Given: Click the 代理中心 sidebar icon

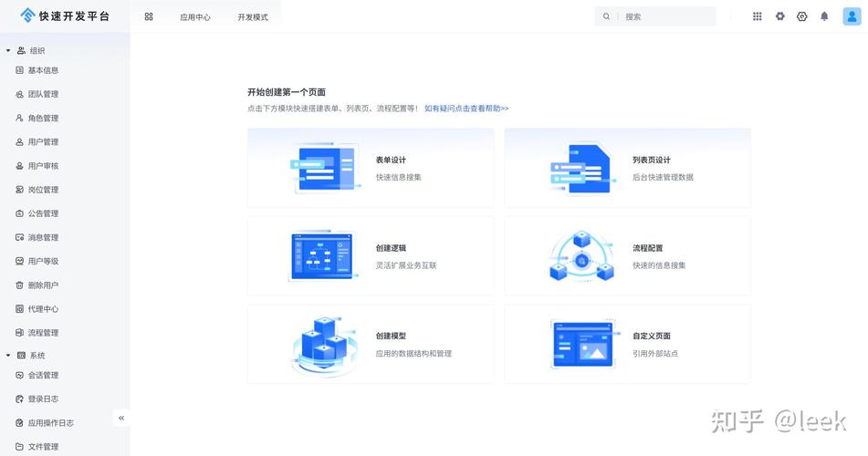Looking at the screenshot, I should tap(19, 309).
